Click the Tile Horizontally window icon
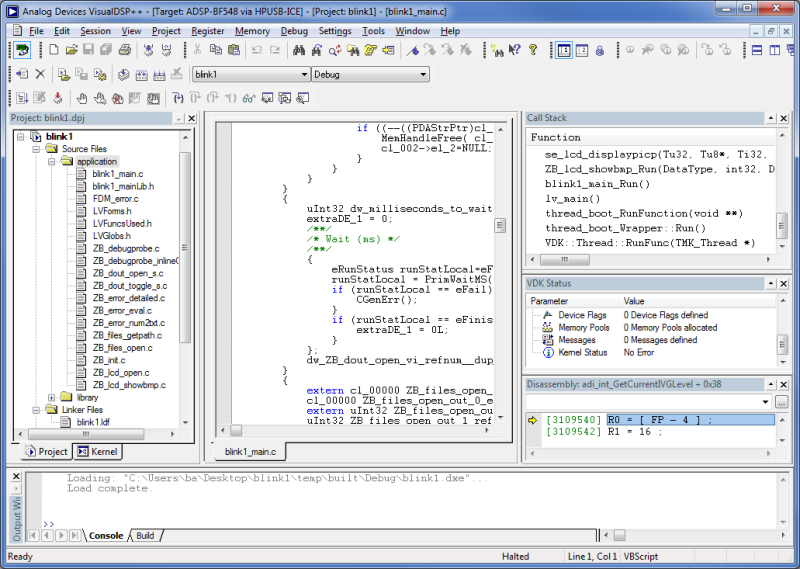Viewport: 800px width, 569px height. coord(757,50)
